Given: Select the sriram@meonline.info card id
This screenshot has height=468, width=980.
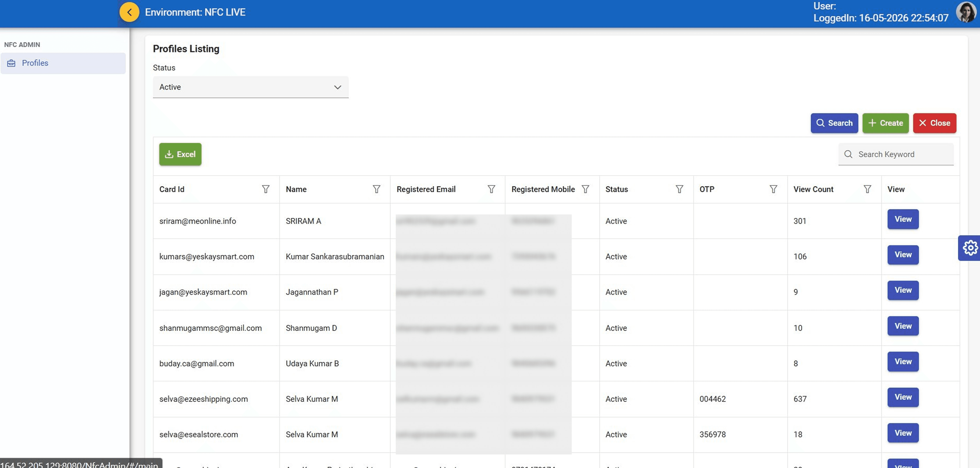Looking at the screenshot, I should tap(198, 221).
